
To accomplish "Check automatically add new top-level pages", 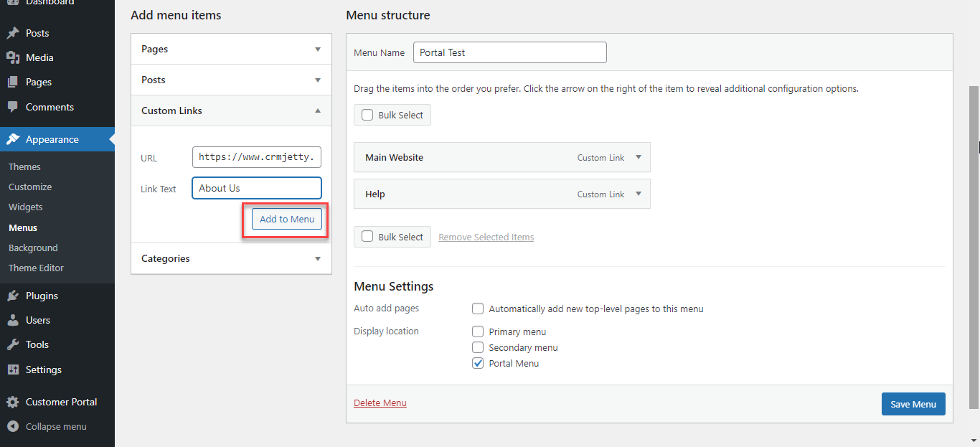I will click(x=478, y=309).
